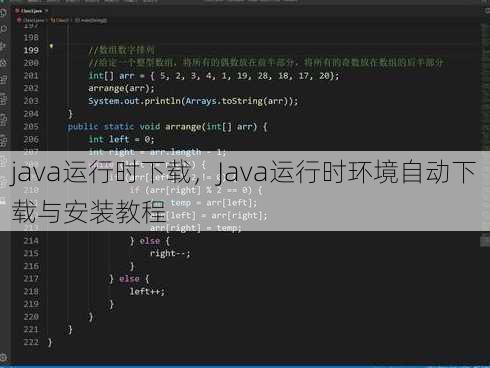Click the 'else' keyword on line 214

(x=150, y=241)
